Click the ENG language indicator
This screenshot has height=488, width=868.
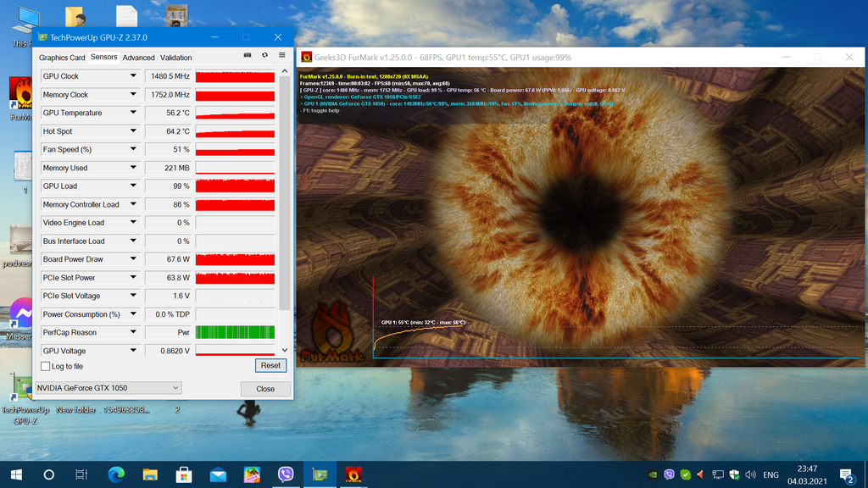[x=771, y=474]
